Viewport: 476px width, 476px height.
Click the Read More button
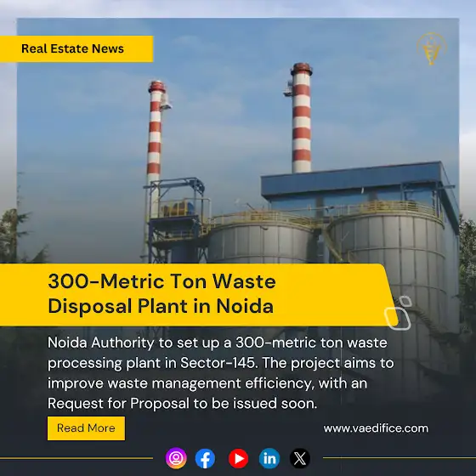pyautogui.click(x=86, y=428)
